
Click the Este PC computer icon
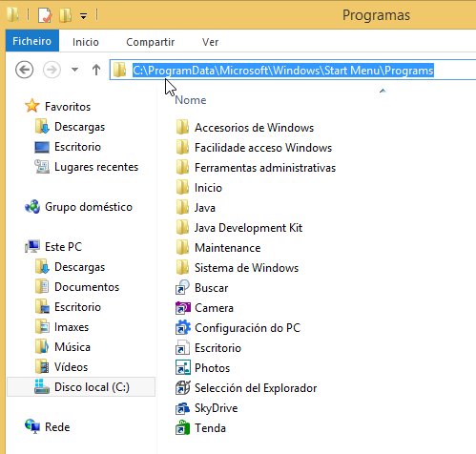32,247
